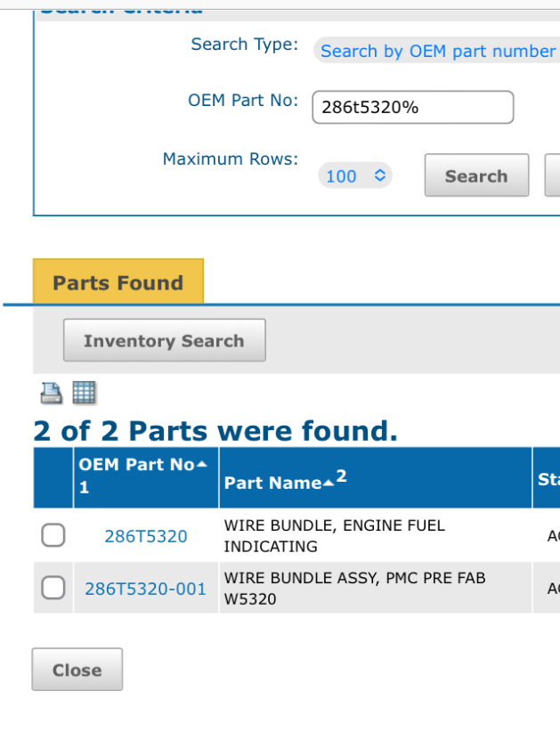Click the partially visible button beside Search

pos(552,175)
